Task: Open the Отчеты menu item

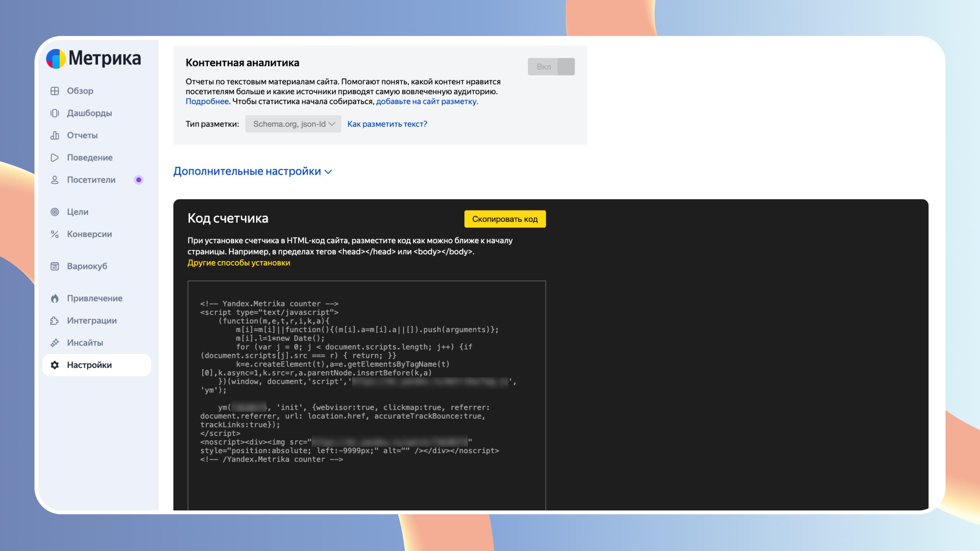Action: point(96,135)
